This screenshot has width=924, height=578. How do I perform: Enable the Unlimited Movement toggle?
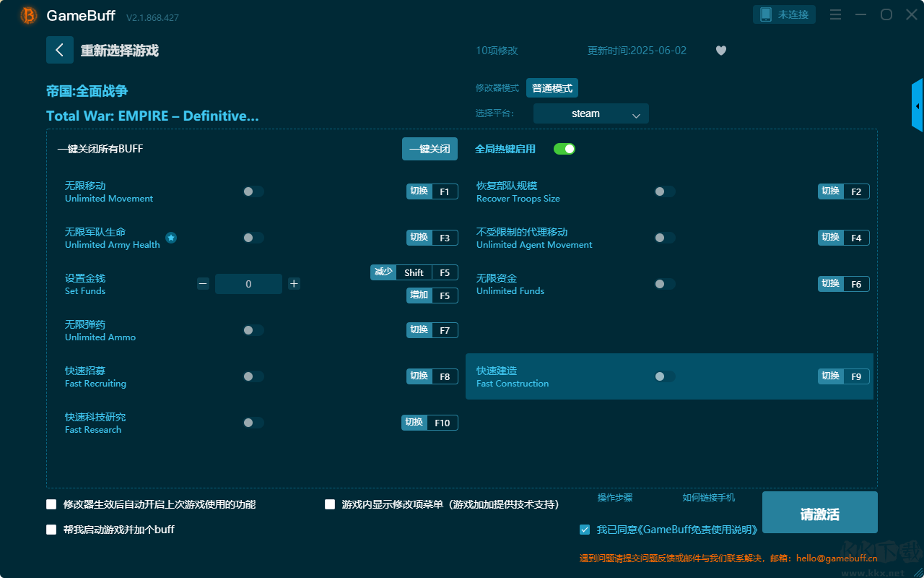click(x=253, y=191)
